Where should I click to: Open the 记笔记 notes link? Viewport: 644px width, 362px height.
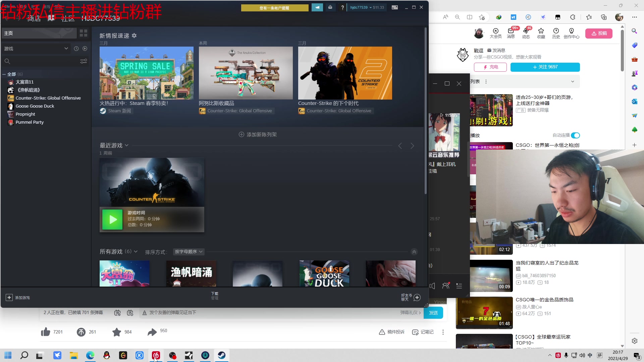(x=423, y=332)
